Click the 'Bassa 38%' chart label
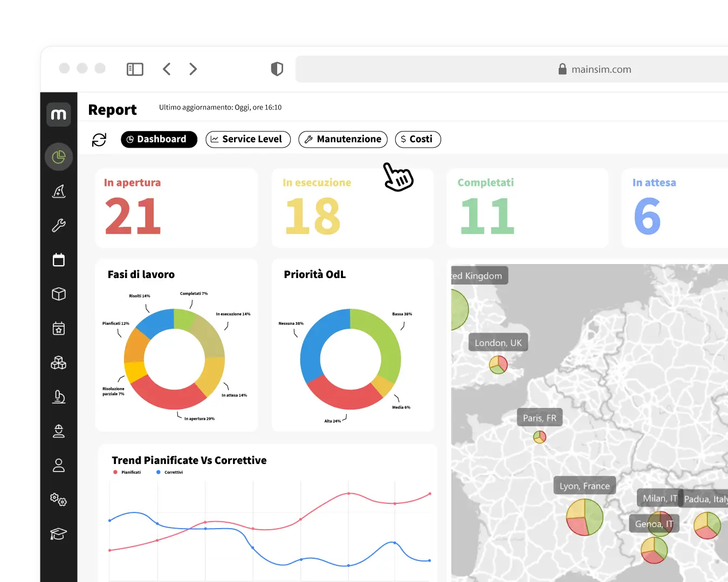 [x=402, y=314]
